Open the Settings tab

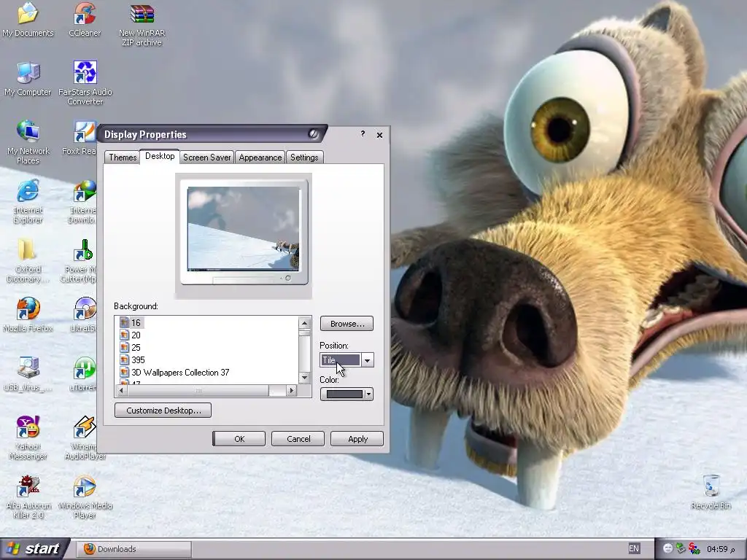304,157
